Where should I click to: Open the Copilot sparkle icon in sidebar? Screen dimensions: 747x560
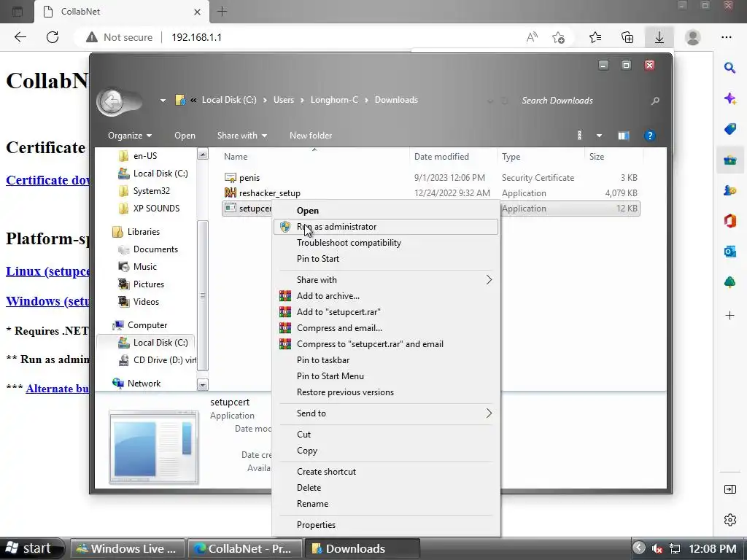pos(729,98)
